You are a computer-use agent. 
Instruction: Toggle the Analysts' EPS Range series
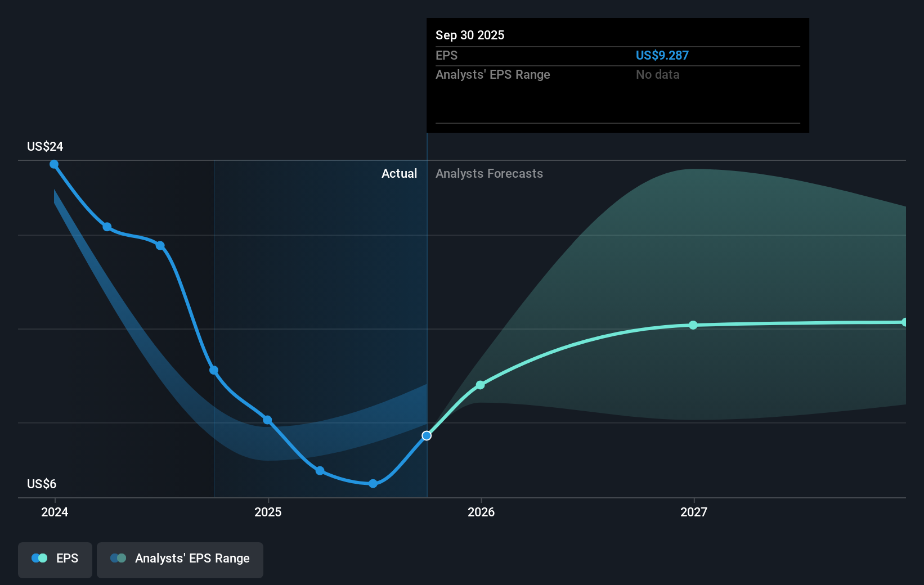[x=180, y=559]
